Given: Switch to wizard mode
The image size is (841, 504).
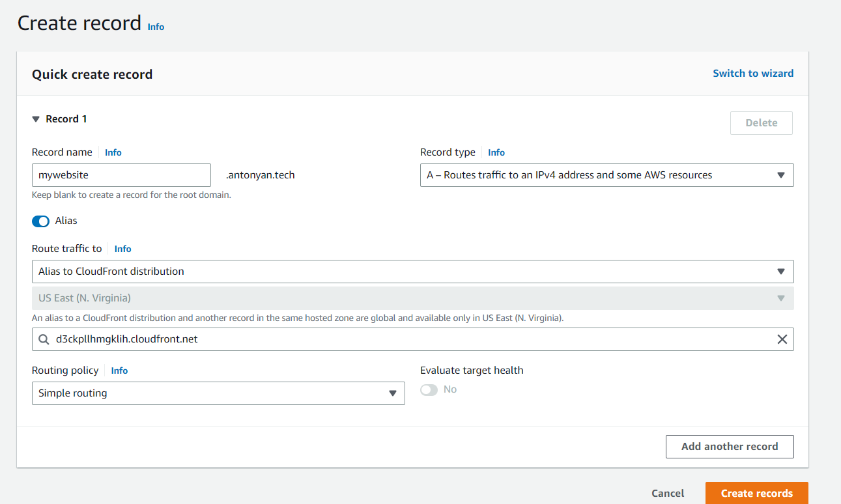Looking at the screenshot, I should [x=753, y=73].
